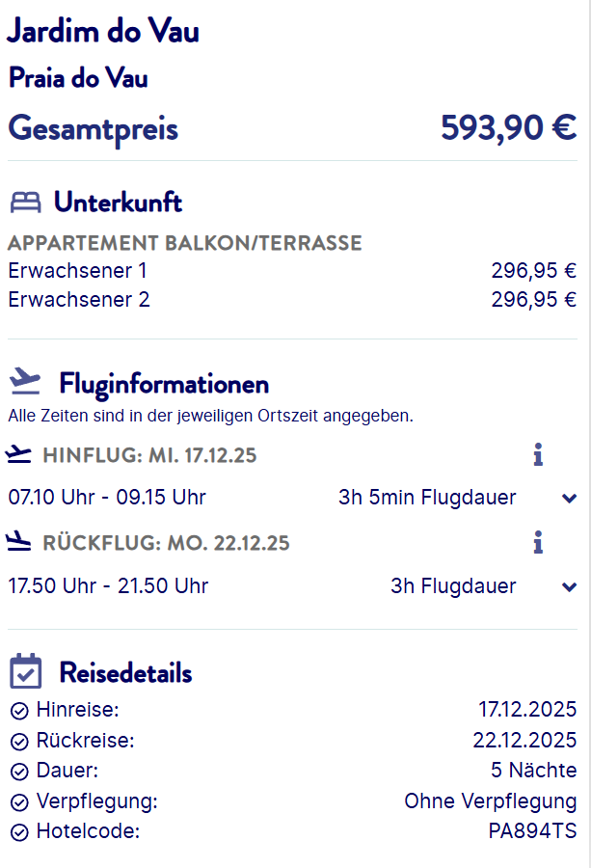Click the total price 593,90 €

coord(508,127)
